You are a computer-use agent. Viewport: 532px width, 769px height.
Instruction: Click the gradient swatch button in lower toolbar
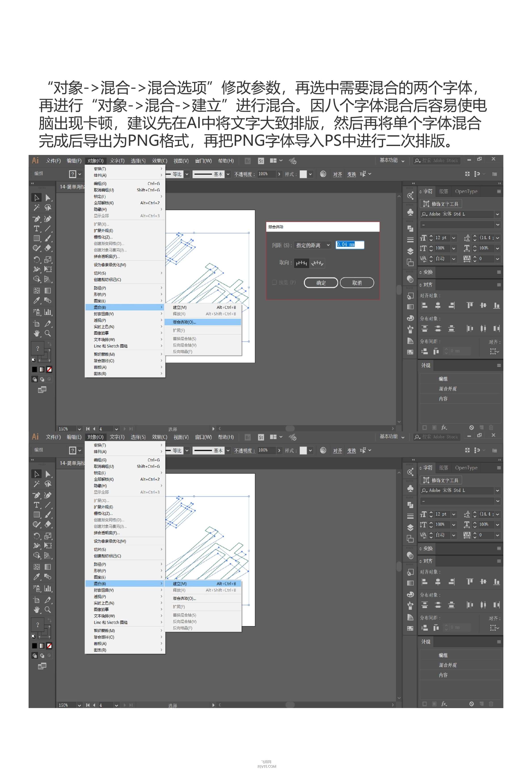click(42, 646)
